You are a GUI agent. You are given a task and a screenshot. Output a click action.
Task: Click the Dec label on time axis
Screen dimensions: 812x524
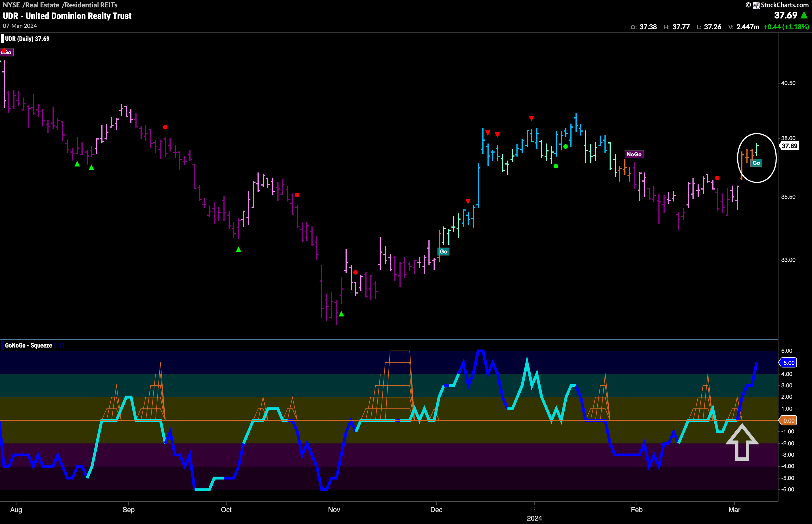(436, 510)
